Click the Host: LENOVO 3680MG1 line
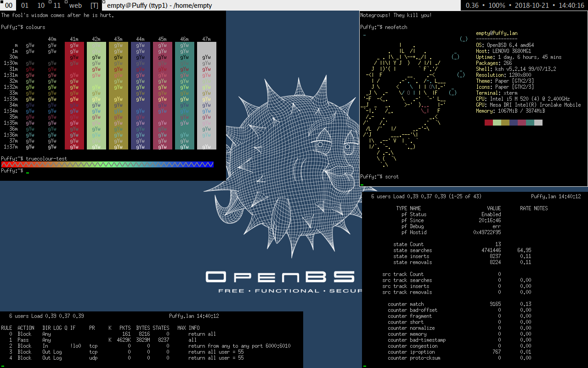 coord(503,51)
